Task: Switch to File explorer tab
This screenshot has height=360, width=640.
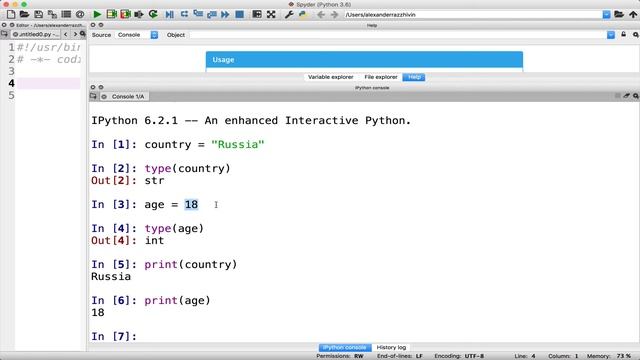Action: 381,77
